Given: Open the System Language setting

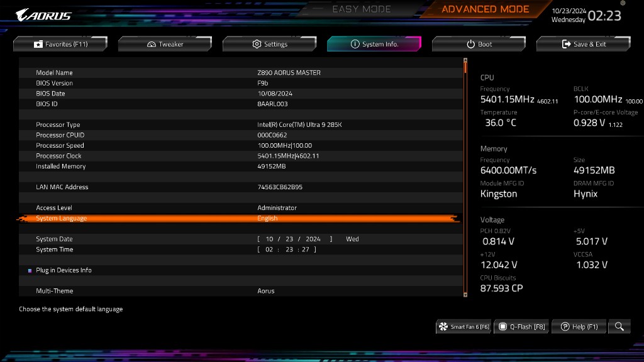Looking at the screenshot, I should [238, 218].
